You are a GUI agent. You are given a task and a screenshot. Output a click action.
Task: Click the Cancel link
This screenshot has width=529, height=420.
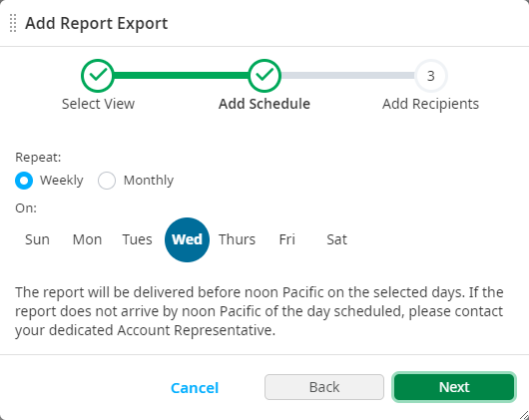(195, 388)
